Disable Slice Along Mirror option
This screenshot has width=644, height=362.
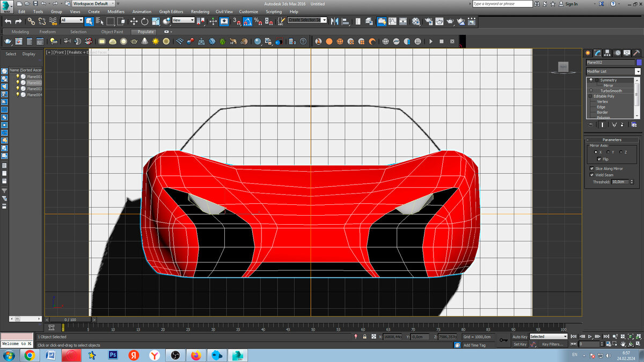[x=592, y=168]
